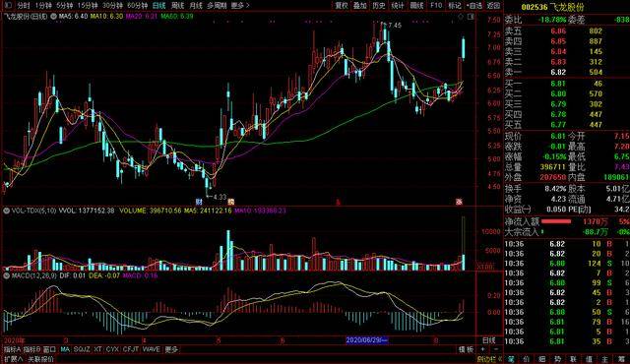Click the 叠加 overlay button
630x364 pixels.
360,5
